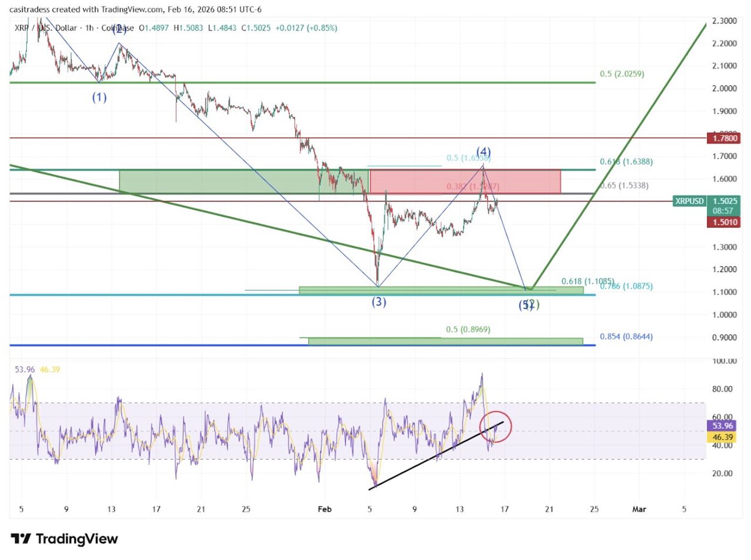Click the yellow 46.39 RSI axis tag
Viewport: 751px width, 560px height.
722,437
